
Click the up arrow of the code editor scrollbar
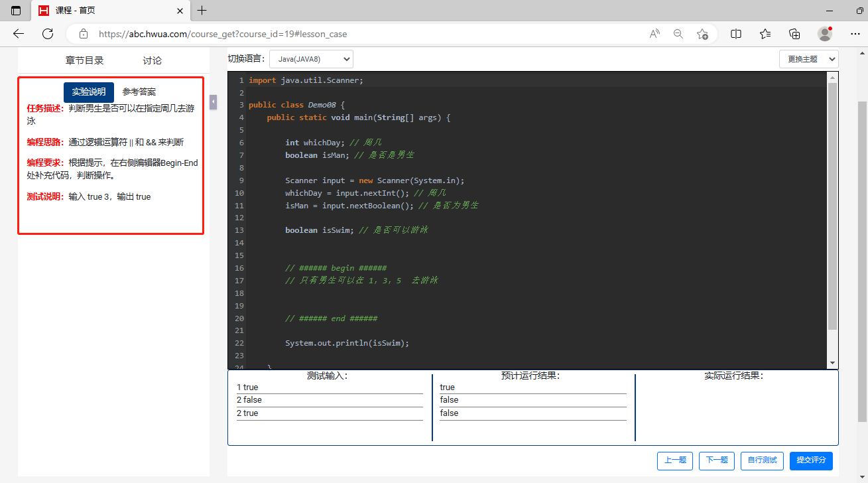point(833,78)
